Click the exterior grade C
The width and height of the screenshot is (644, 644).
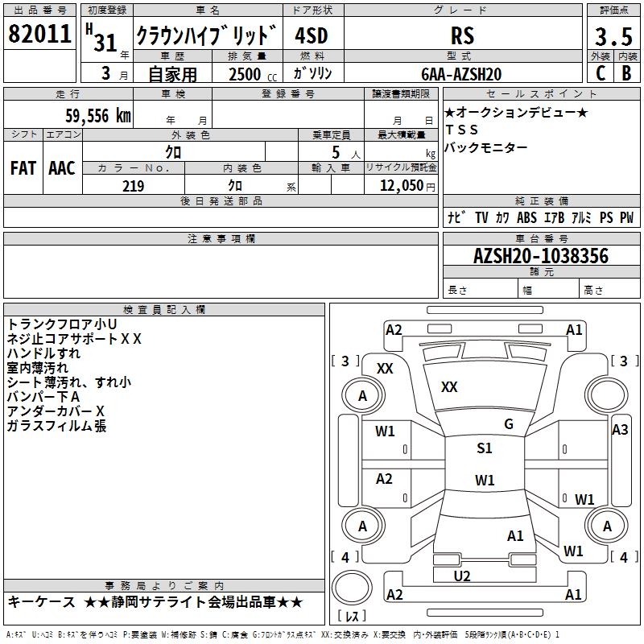click(x=601, y=73)
